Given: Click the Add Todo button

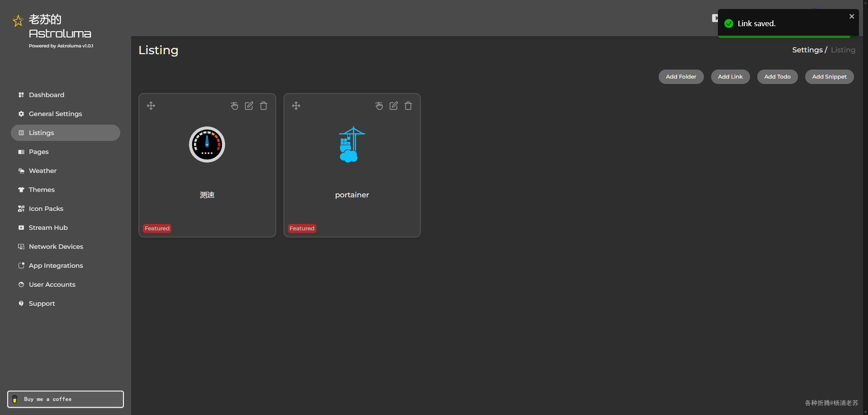Looking at the screenshot, I should (777, 77).
